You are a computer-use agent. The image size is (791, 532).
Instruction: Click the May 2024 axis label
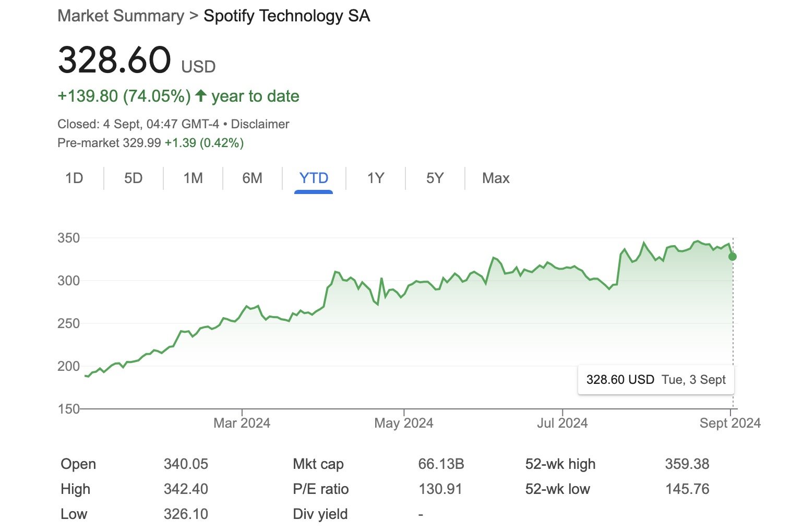[x=403, y=423]
